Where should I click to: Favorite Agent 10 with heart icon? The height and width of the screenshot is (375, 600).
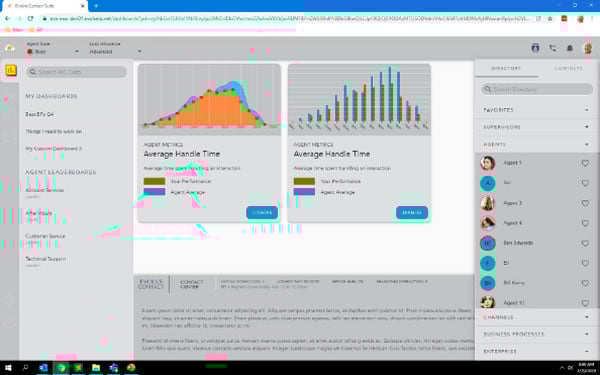pyautogui.click(x=585, y=303)
